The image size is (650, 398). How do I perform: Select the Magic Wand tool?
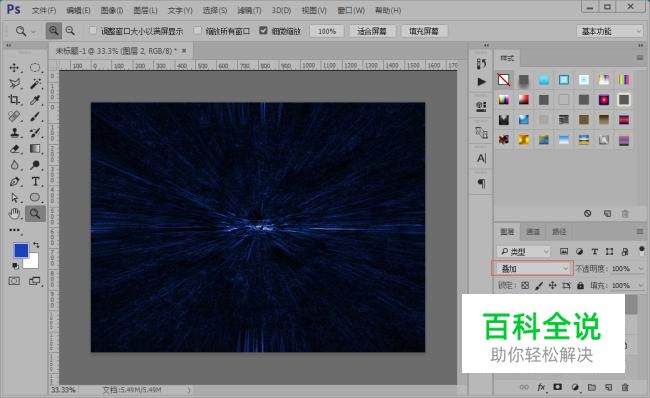(x=35, y=84)
